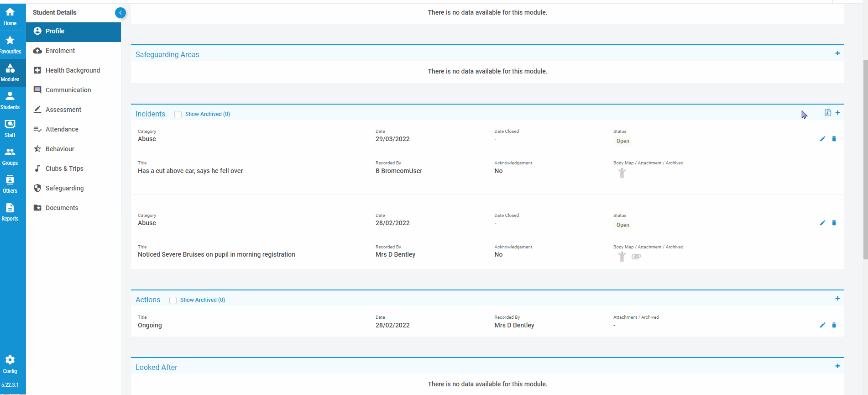Go to Home in the left navigation bar
The width and height of the screenshot is (868, 395).
click(x=10, y=16)
